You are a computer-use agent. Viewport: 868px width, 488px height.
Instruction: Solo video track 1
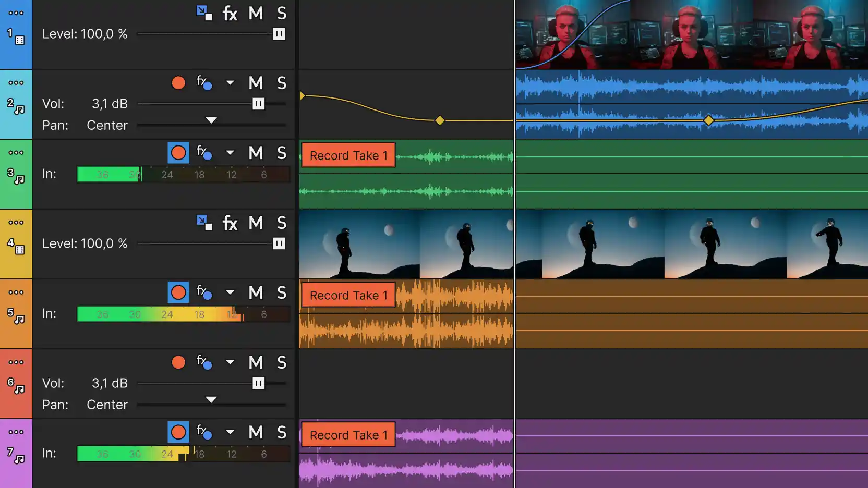pyautogui.click(x=282, y=13)
